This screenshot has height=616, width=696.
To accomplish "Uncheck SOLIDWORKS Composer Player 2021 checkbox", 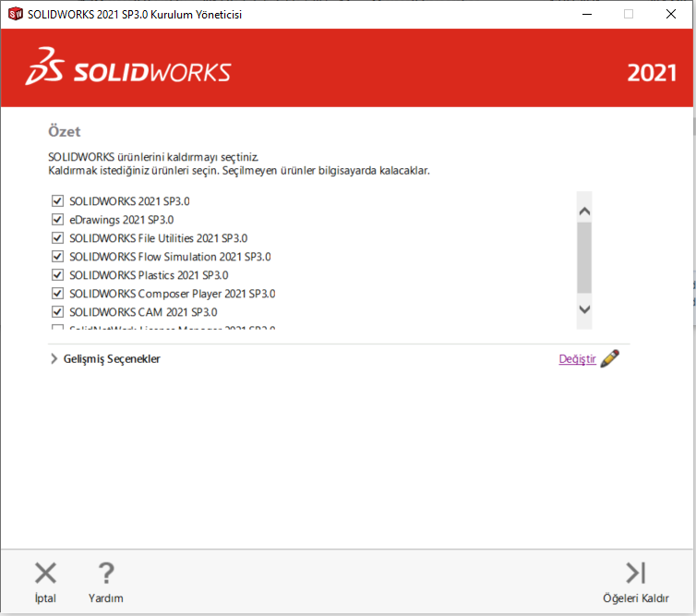I will click(58, 294).
